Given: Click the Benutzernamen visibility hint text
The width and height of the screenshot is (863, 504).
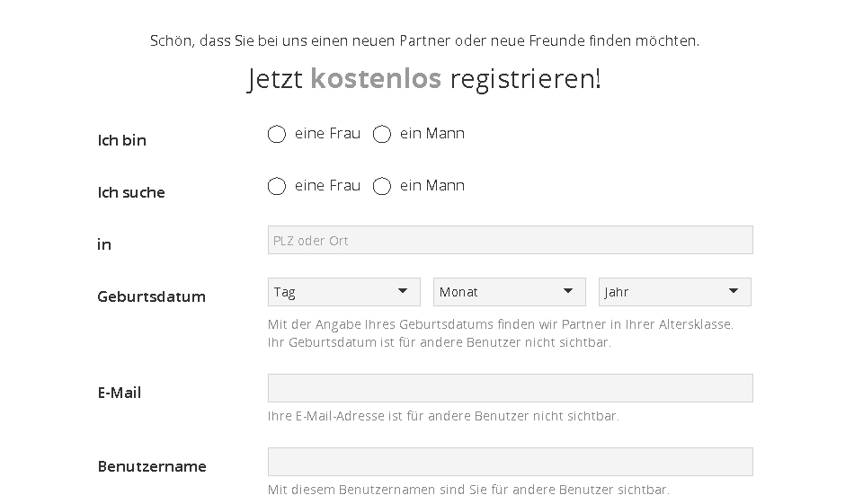Looking at the screenshot, I should tap(468, 490).
